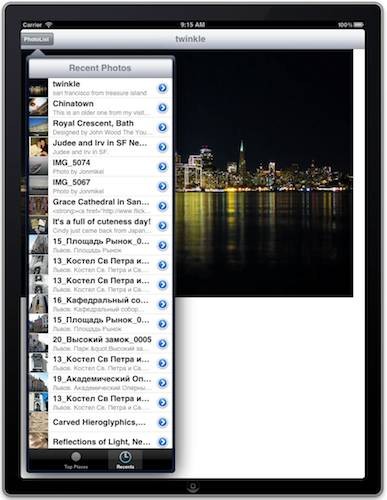Tap the 16_Кафедральный собор list entry
This screenshot has height=500, width=387.
point(100,304)
